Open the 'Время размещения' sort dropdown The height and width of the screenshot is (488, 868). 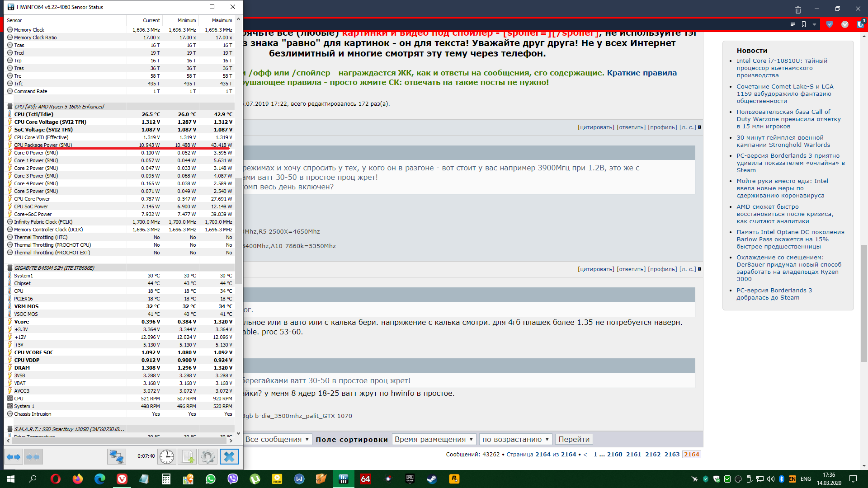pyautogui.click(x=434, y=439)
